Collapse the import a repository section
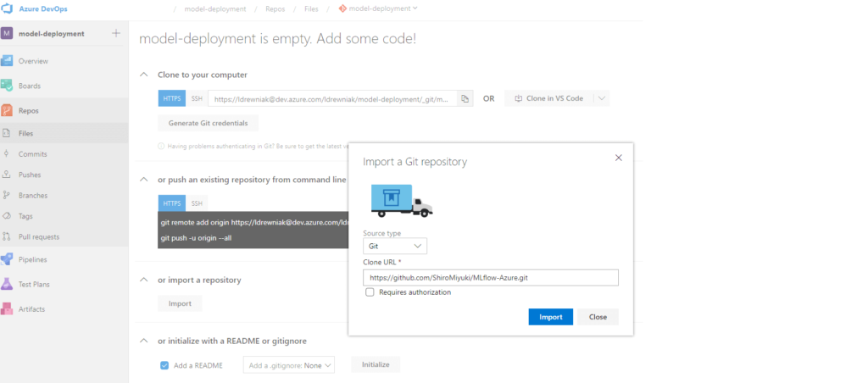This screenshot has width=868, height=383. point(144,280)
